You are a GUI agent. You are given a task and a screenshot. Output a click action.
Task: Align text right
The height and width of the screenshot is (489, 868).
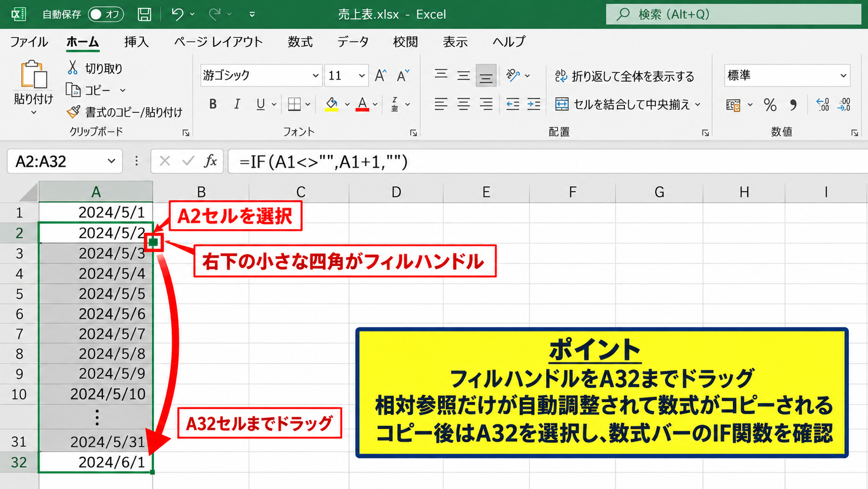[486, 104]
